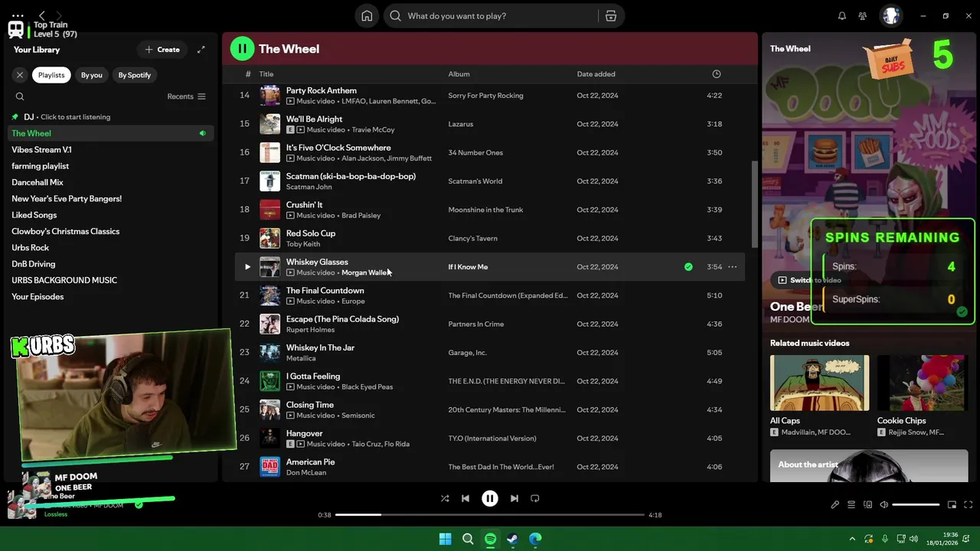Open the Friend Activity icon in top bar
Viewport: 980px width, 551px height.
click(x=863, y=16)
